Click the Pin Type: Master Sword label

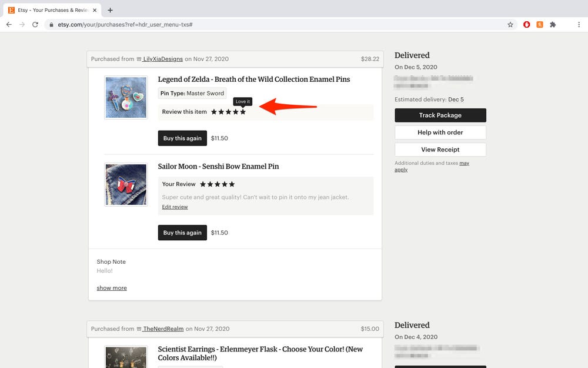point(192,93)
